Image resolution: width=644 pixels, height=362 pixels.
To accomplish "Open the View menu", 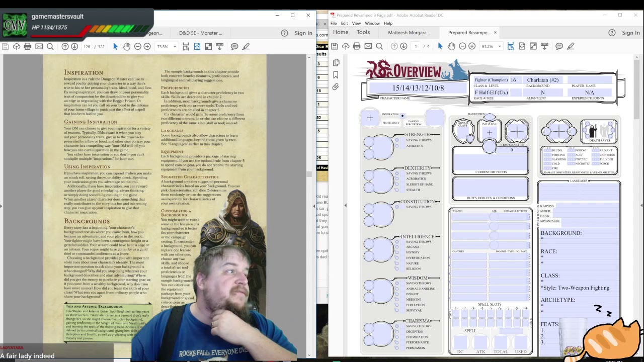I will [x=356, y=23].
